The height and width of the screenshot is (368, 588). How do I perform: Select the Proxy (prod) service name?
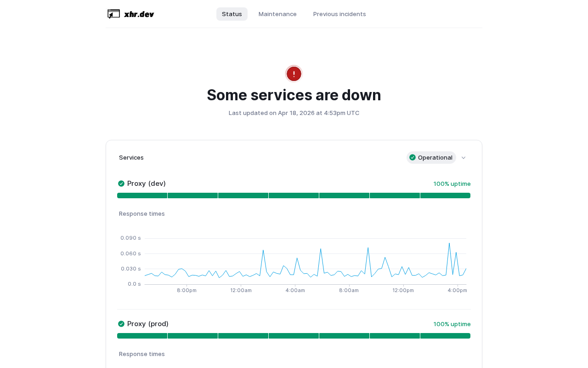click(x=148, y=324)
